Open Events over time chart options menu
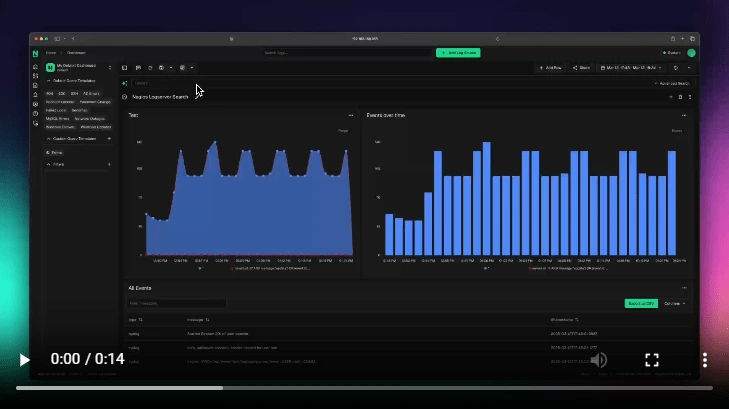729x409 pixels. [686, 116]
